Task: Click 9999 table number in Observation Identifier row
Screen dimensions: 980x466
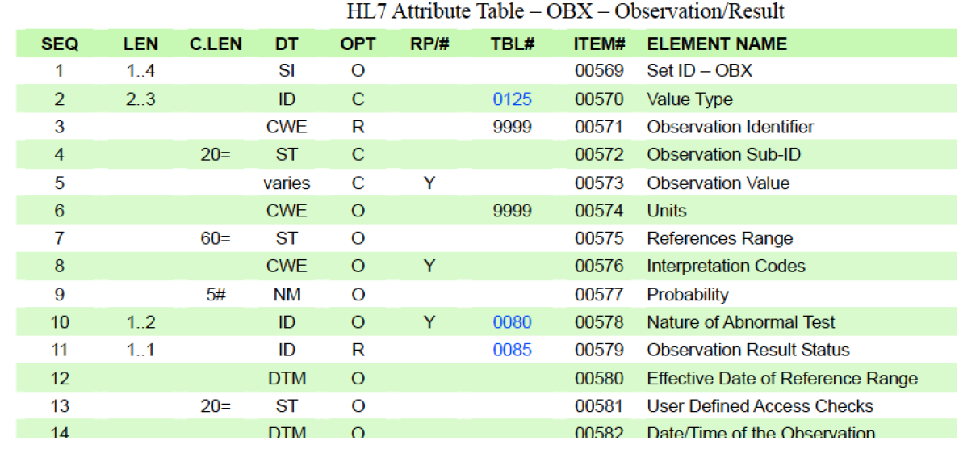Action: (x=513, y=127)
